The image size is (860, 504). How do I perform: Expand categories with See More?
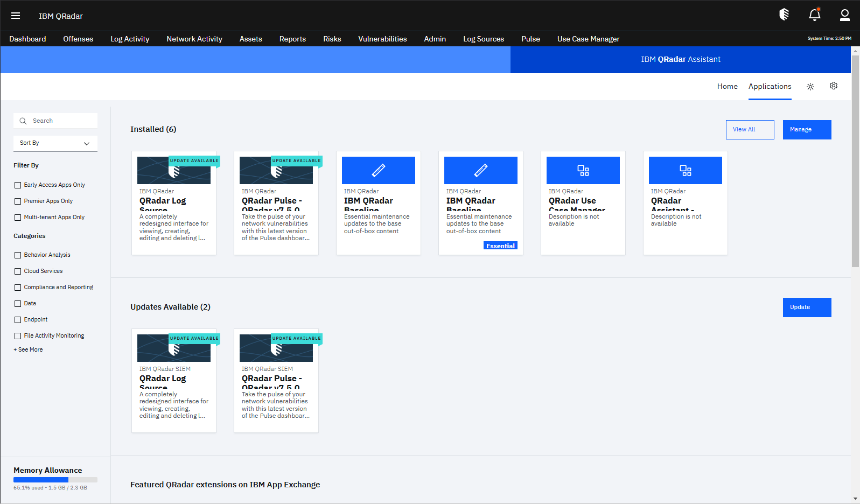pyautogui.click(x=28, y=350)
